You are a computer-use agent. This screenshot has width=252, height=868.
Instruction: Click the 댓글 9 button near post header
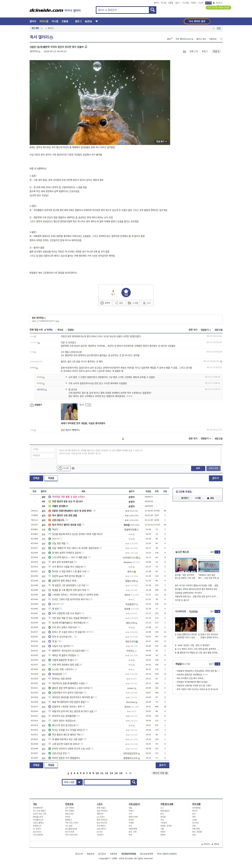coord(216,52)
